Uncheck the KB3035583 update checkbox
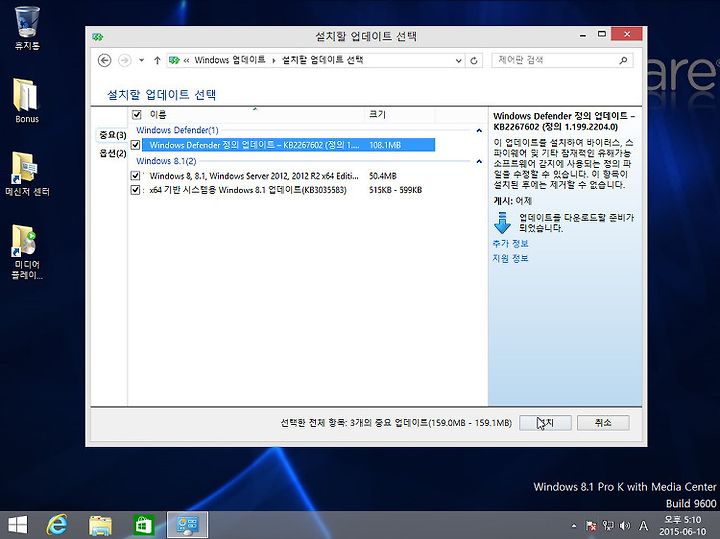The image size is (720, 539). [135, 190]
